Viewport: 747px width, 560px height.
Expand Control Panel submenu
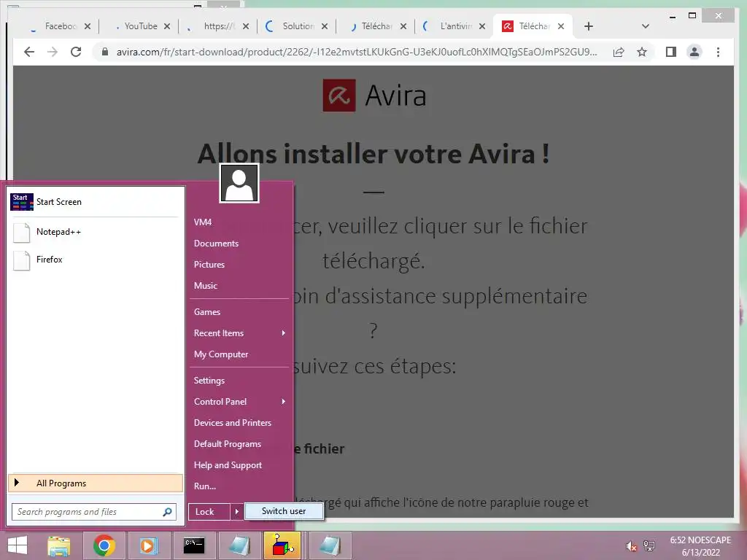coord(239,402)
